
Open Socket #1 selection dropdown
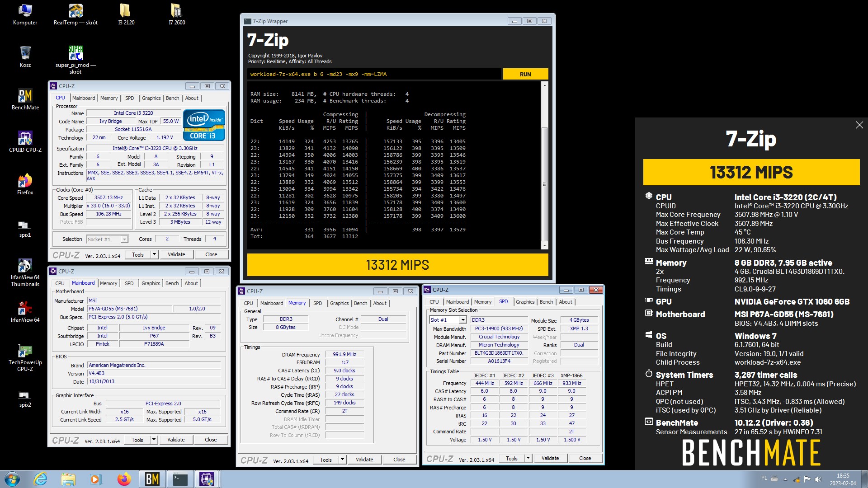(107, 239)
